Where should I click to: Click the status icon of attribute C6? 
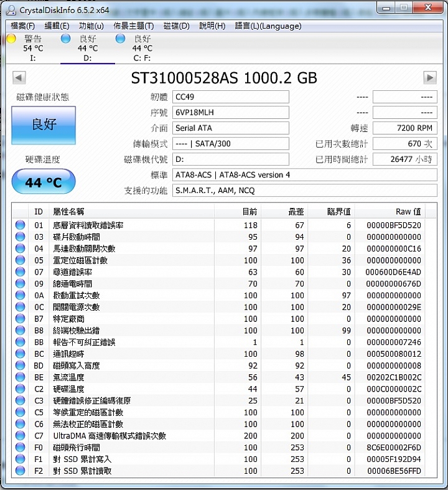[21, 424]
